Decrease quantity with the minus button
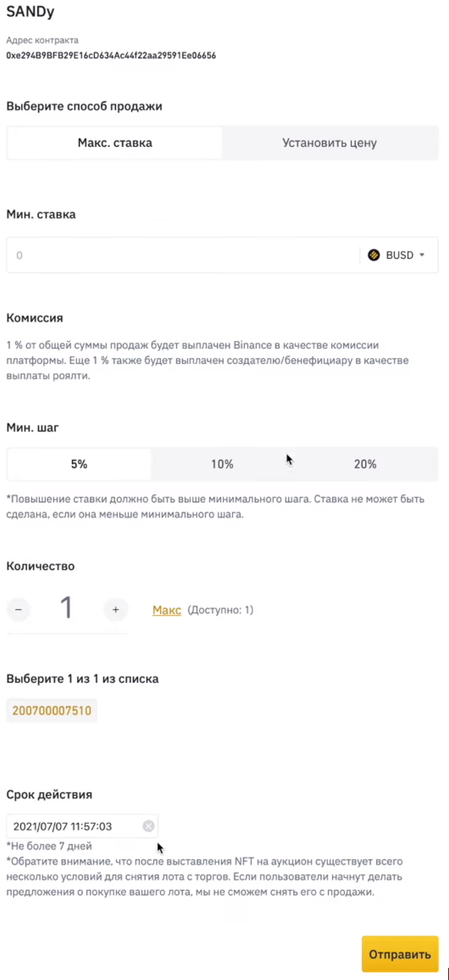Image resolution: width=449 pixels, height=980 pixels. pos(18,610)
